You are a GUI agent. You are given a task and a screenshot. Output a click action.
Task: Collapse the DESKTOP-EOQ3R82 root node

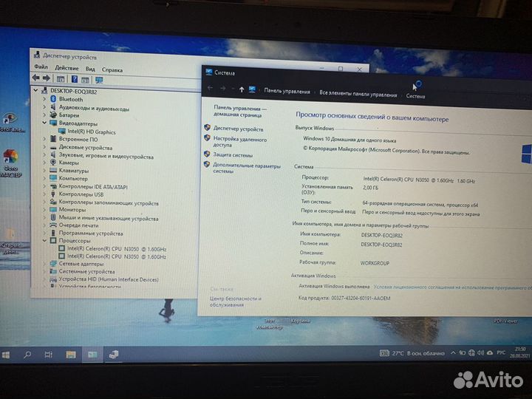tap(36, 90)
